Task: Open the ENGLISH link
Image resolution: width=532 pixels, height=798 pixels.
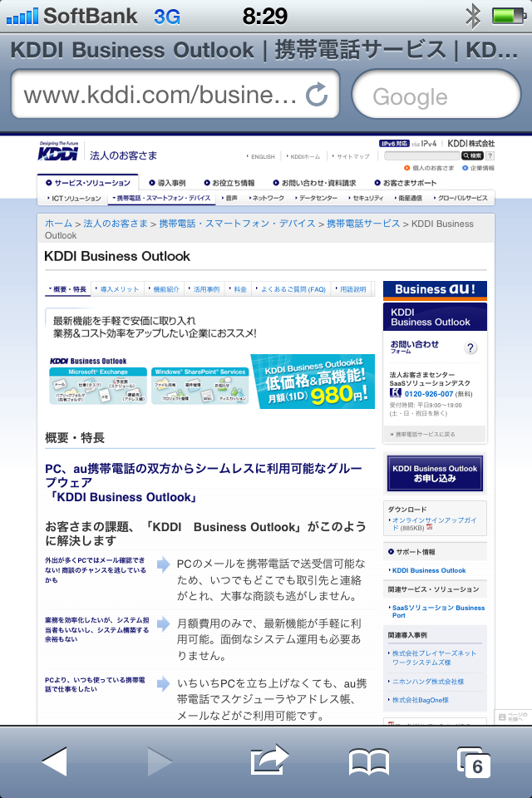Action: click(x=261, y=157)
